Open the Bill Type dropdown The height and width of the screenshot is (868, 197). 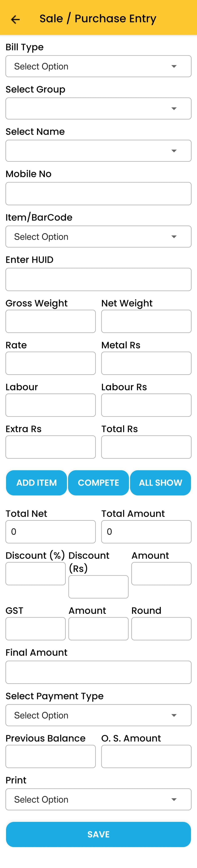[x=98, y=66]
